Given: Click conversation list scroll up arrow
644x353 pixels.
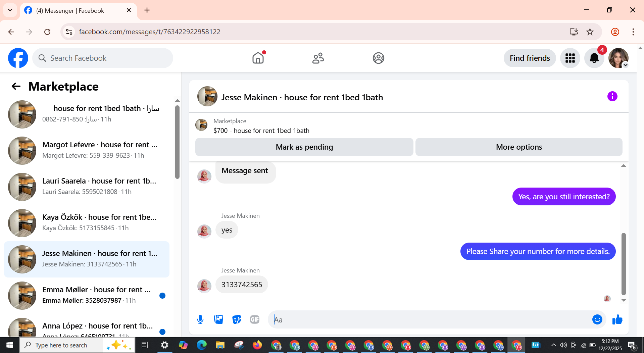Looking at the screenshot, I should (177, 101).
